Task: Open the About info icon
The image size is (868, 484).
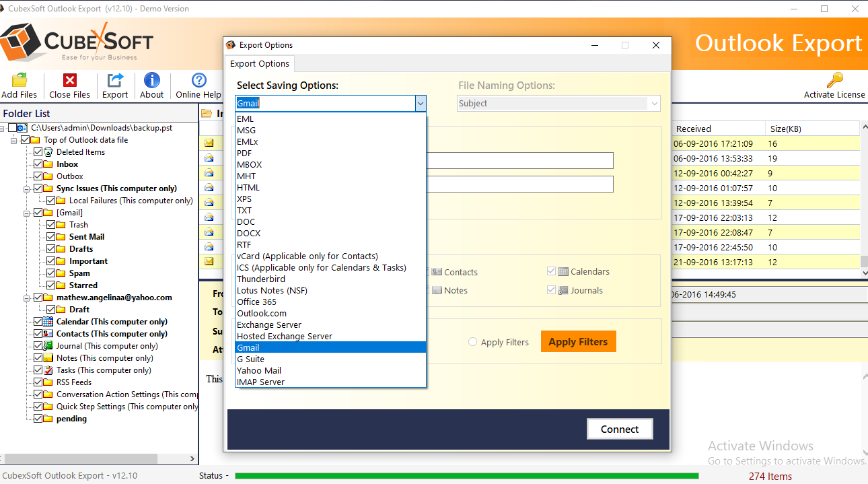Action: (x=151, y=81)
